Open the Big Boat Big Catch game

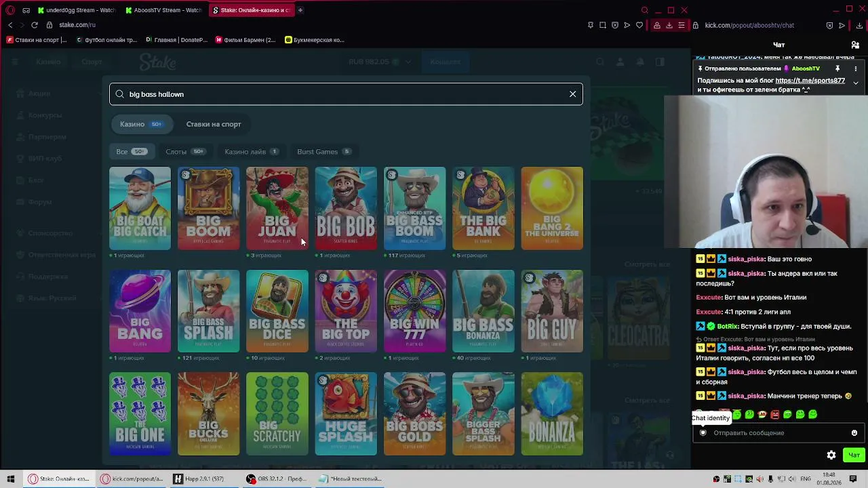[140, 208]
